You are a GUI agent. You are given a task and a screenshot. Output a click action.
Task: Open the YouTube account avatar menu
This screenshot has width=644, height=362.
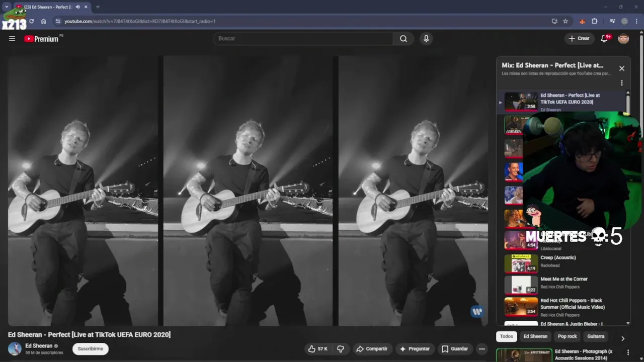[623, 39]
